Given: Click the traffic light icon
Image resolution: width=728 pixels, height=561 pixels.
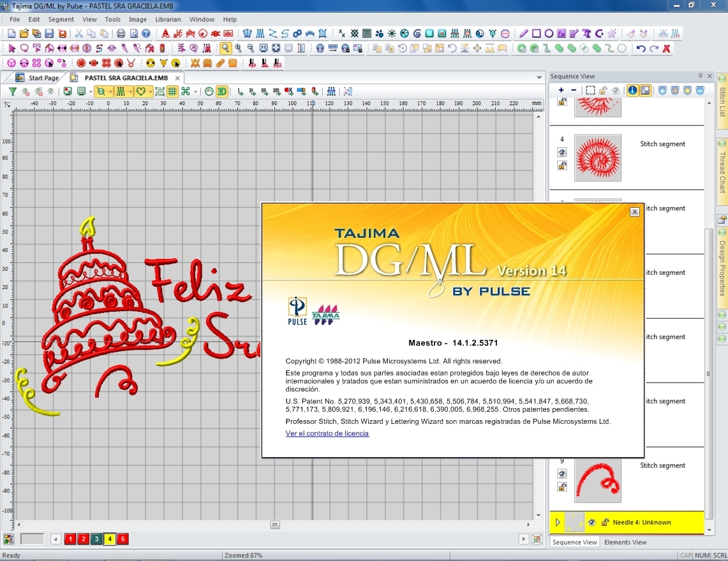Looking at the screenshot, I should (x=162, y=48).
